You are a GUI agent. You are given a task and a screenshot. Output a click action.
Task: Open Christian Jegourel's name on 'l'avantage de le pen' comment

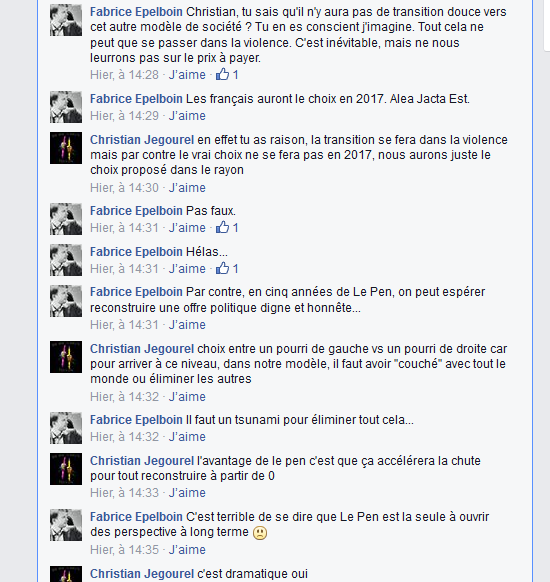click(x=142, y=461)
